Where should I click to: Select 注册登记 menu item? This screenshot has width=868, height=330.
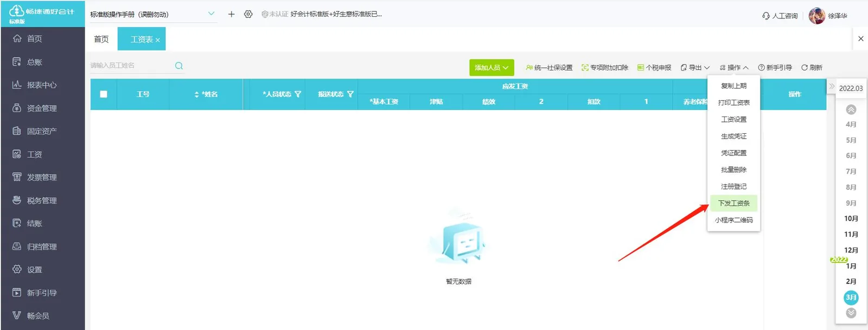733,186
